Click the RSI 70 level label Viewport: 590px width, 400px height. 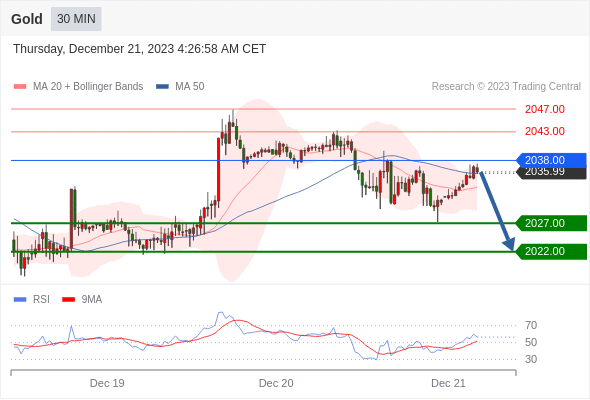(x=531, y=325)
